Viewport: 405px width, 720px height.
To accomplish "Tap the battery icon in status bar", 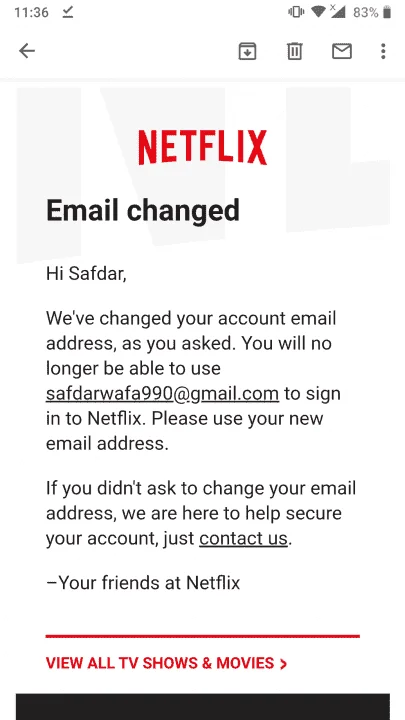I will (x=387, y=12).
